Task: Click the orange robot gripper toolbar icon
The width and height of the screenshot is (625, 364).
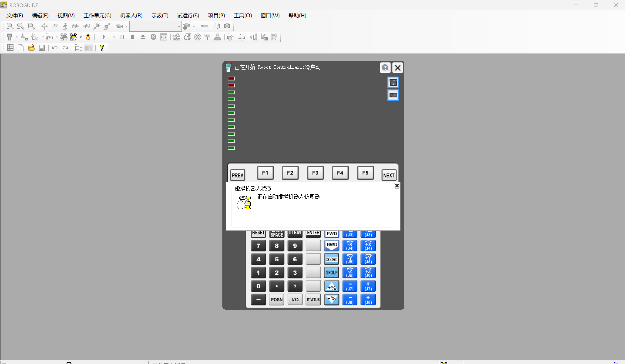Action: tap(88, 37)
